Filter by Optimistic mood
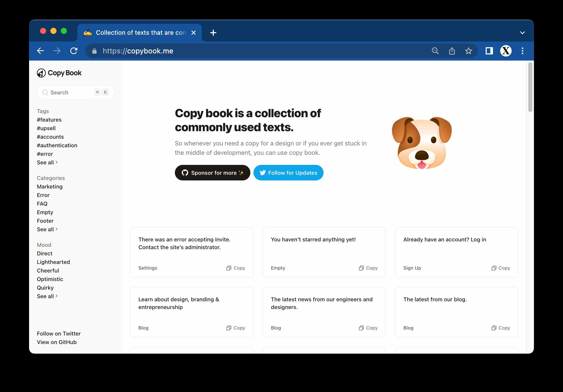 tap(50, 279)
